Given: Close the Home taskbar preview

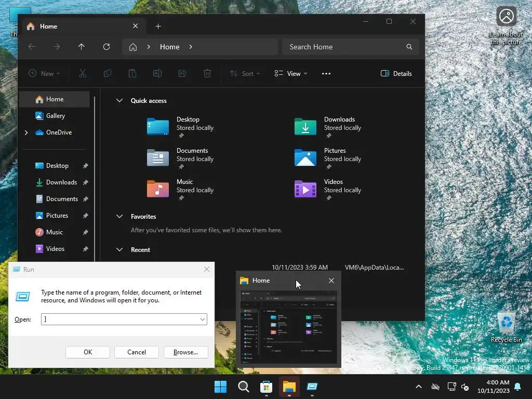Looking at the screenshot, I should 331,281.
